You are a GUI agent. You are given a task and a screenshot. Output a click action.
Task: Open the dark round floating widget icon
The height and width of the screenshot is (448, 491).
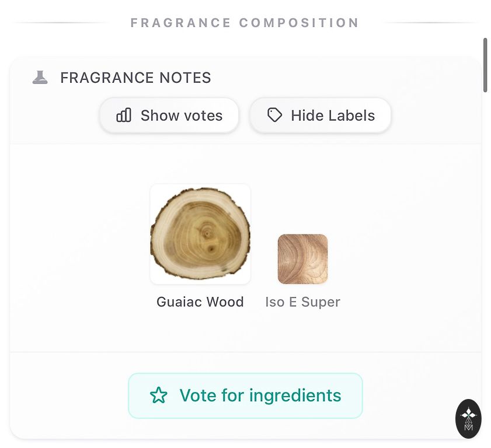(468, 418)
